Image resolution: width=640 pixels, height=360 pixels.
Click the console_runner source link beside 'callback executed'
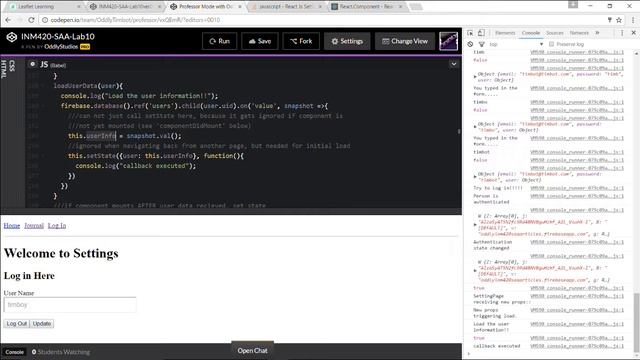(577, 346)
